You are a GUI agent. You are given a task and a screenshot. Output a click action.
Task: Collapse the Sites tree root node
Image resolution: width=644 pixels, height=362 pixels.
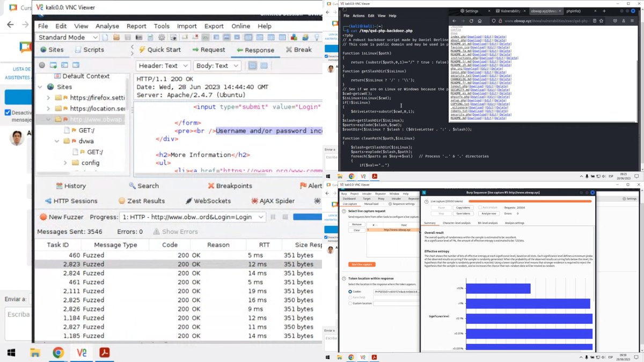click(40, 87)
